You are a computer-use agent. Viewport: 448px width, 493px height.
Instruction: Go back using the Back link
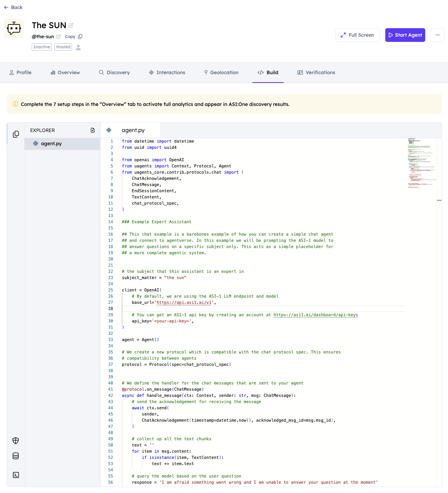tap(13, 7)
